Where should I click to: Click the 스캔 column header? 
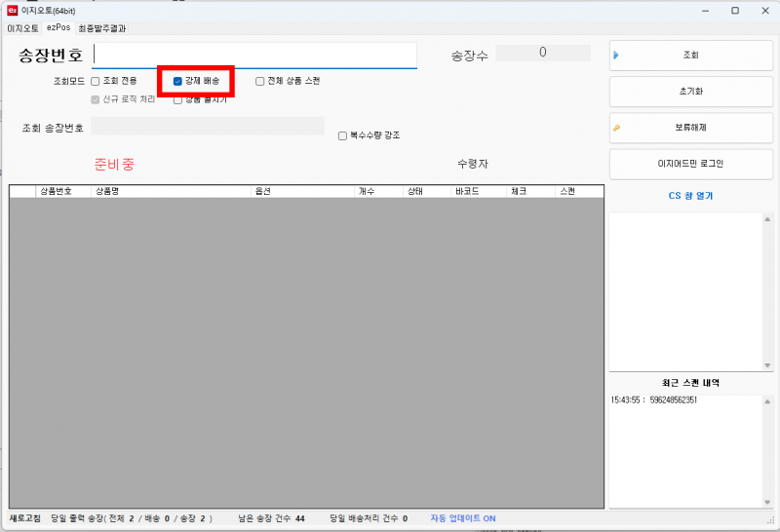coord(579,191)
